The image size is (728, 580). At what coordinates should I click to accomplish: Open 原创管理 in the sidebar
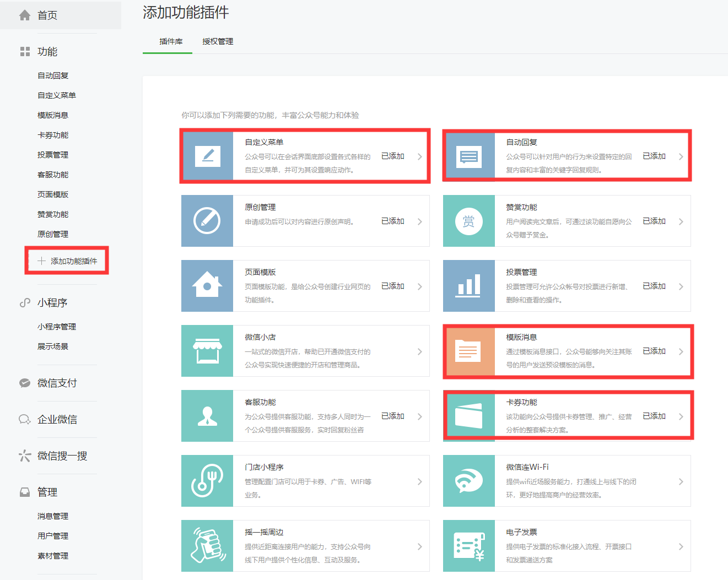tap(53, 234)
